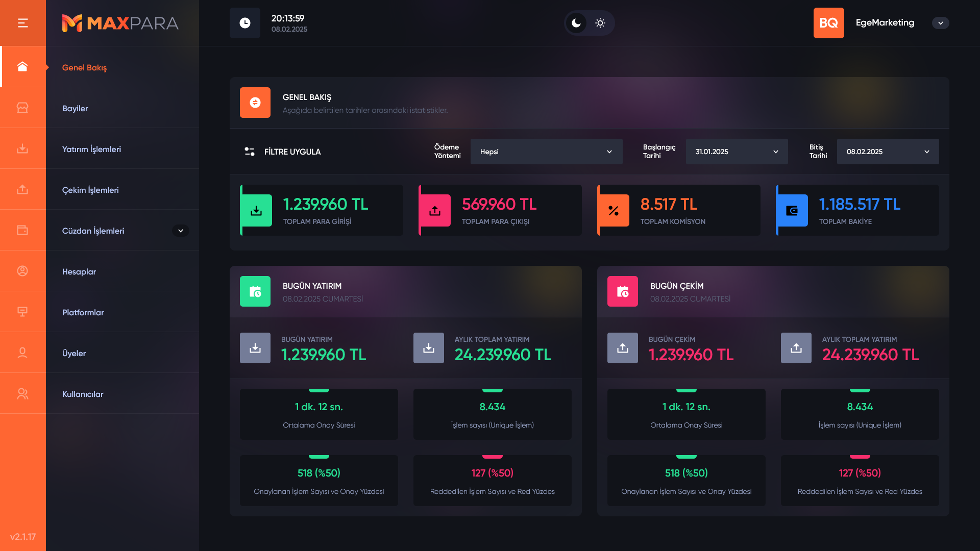Screen dimensions: 980x551
Task: Open the Başlangıç Tarihi date dropdown
Action: pos(737,152)
